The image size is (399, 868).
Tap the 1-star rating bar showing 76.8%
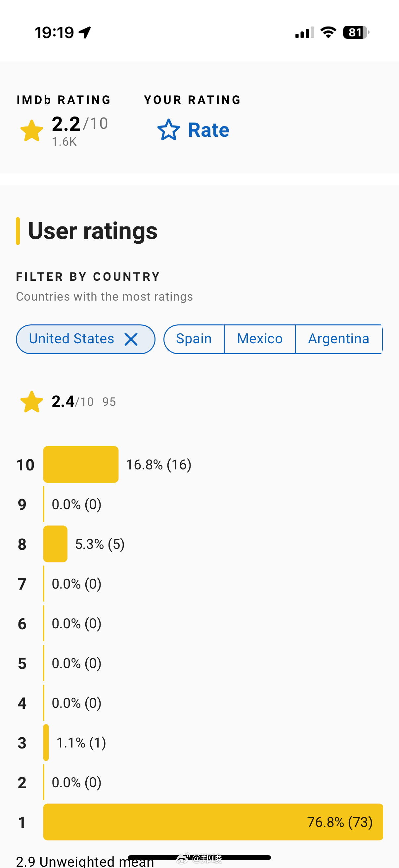(x=213, y=822)
